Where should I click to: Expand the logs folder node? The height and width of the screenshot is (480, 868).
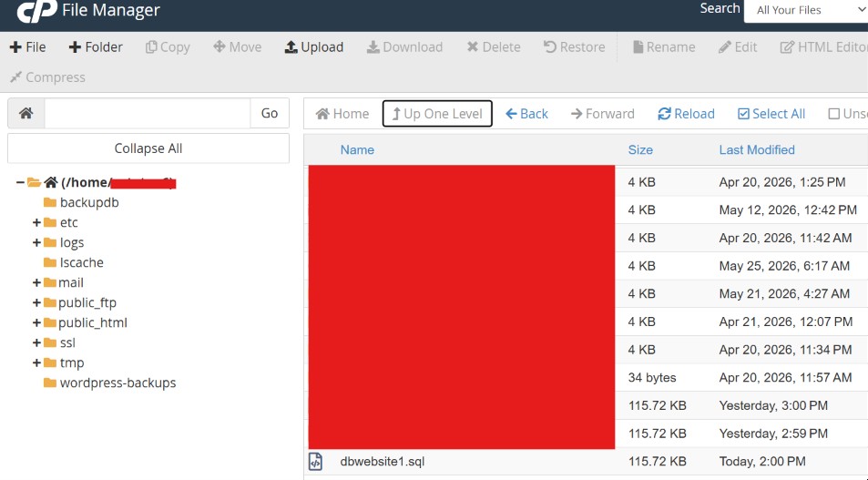[36, 242]
